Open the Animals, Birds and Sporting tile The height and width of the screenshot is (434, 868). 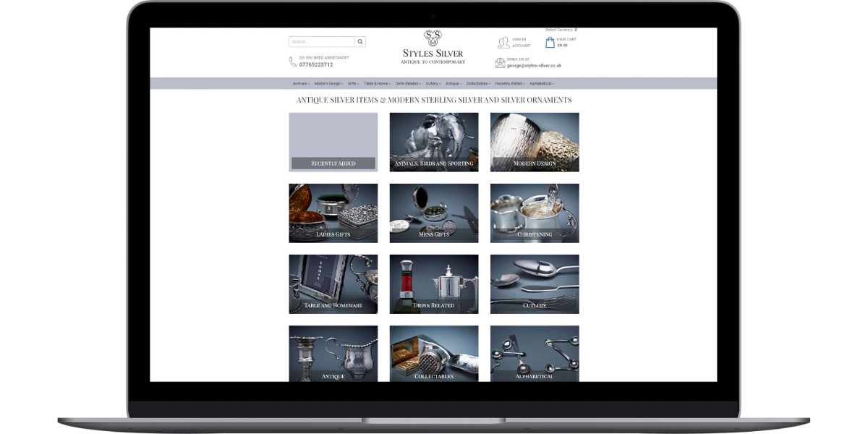pos(433,142)
